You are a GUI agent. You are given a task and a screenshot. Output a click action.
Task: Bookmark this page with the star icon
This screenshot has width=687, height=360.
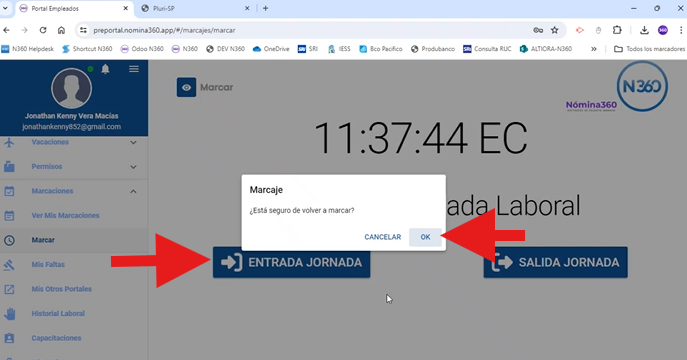pyautogui.click(x=555, y=30)
